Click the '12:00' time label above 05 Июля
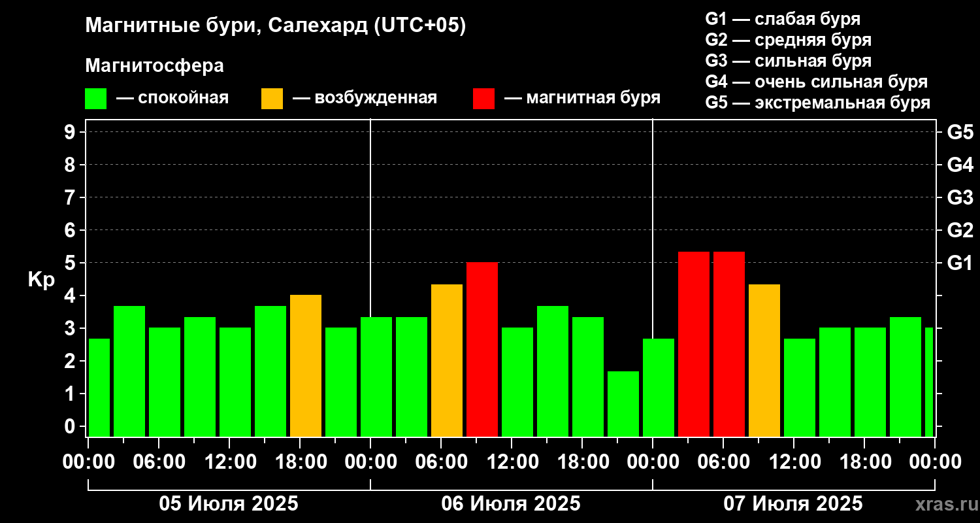Image resolution: width=980 pixels, height=523 pixels. point(229,462)
